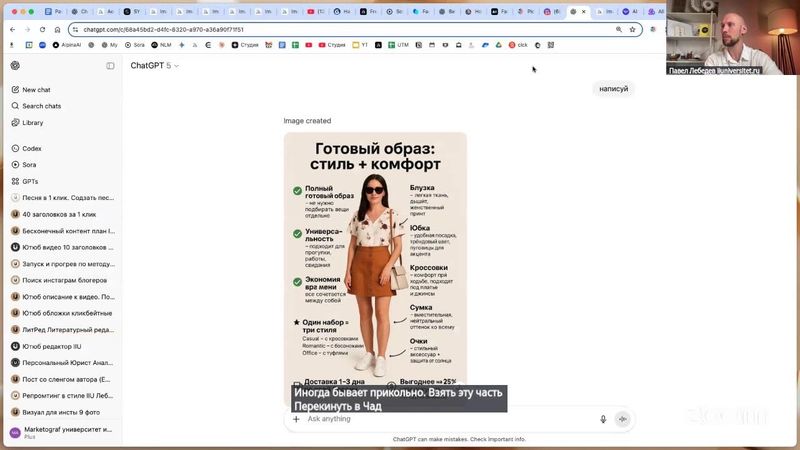Open GPT 'Персональный Юрист'
This screenshot has height=450, width=800.
(x=63, y=363)
